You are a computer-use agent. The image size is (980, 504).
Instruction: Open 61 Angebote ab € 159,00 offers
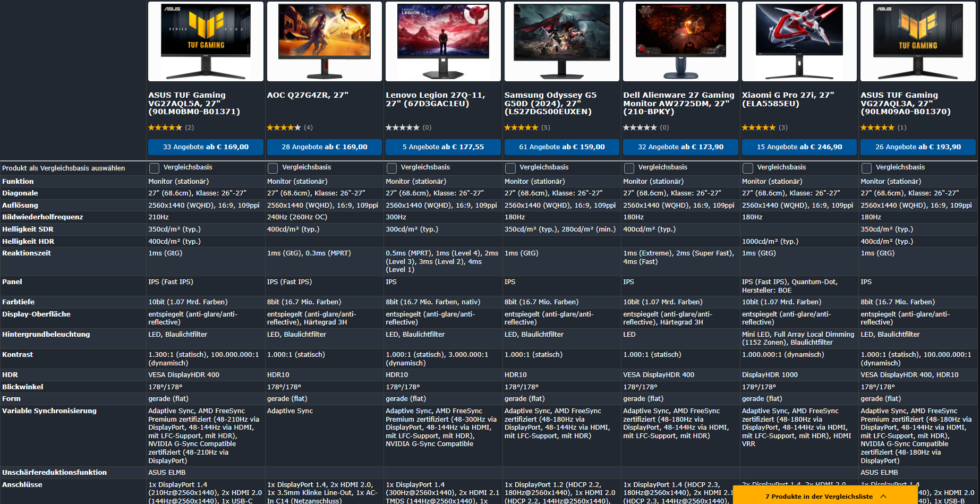562,147
